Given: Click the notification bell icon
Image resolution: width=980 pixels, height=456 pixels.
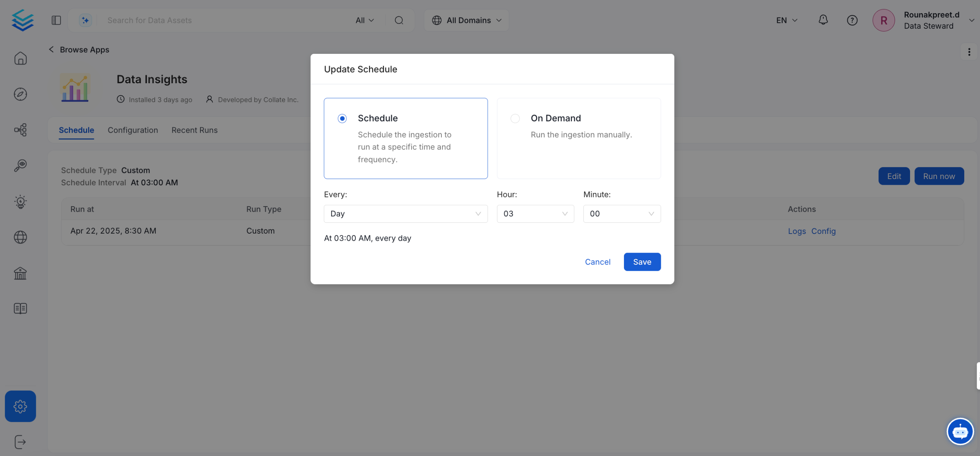Looking at the screenshot, I should 823,20.
